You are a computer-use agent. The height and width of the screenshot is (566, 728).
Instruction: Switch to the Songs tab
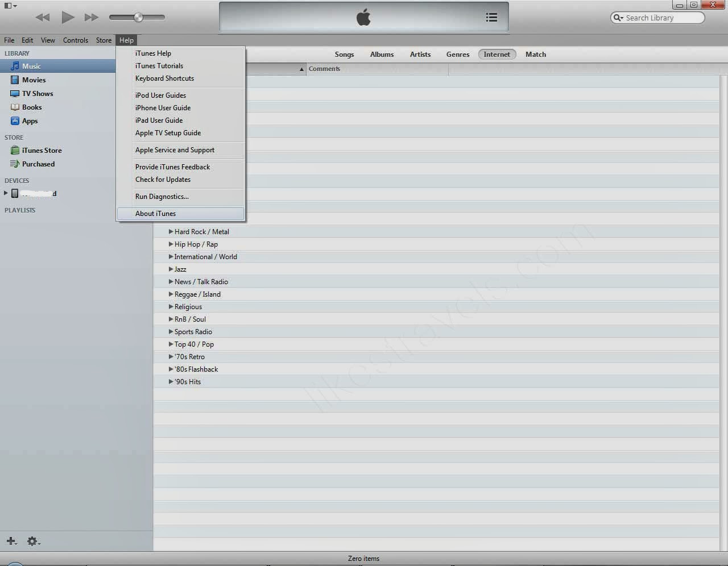coord(344,54)
